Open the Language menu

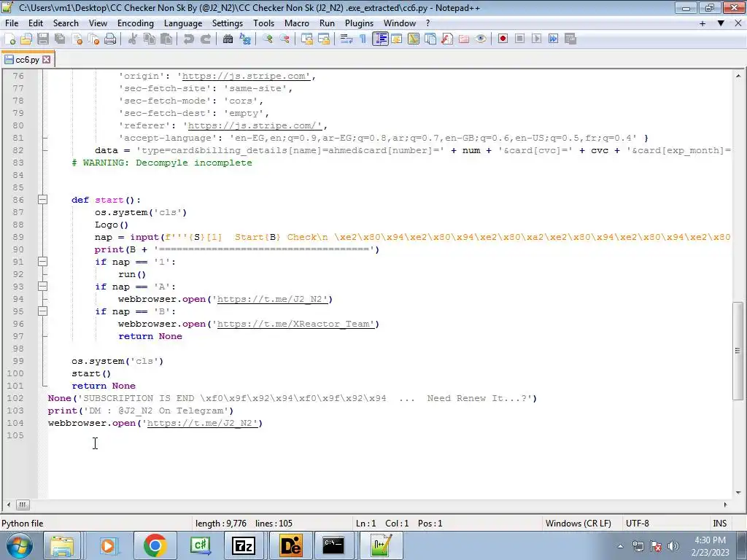coord(183,23)
